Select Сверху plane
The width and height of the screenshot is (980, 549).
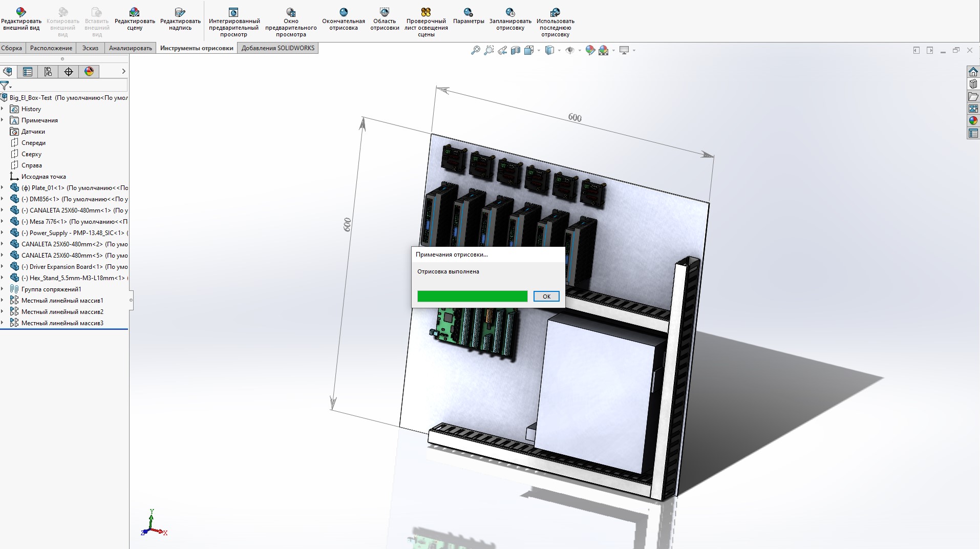coord(26,154)
